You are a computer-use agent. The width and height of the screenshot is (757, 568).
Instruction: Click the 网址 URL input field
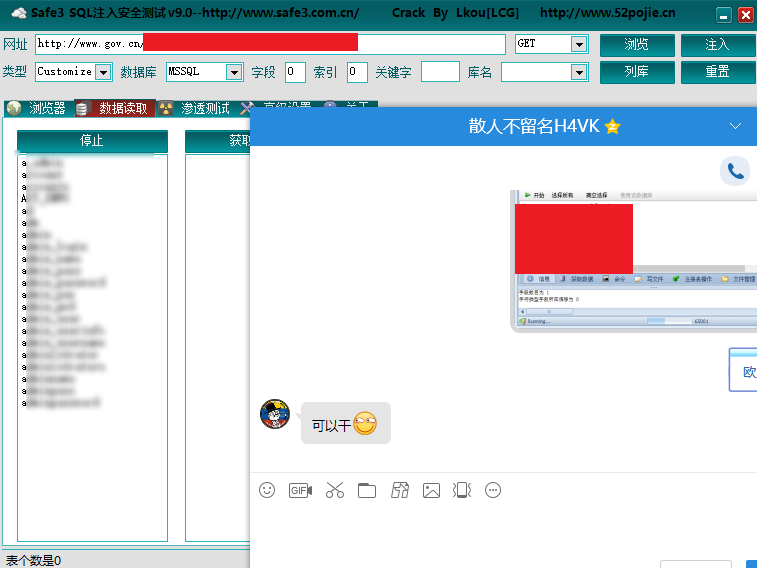pyautogui.click(x=270, y=44)
